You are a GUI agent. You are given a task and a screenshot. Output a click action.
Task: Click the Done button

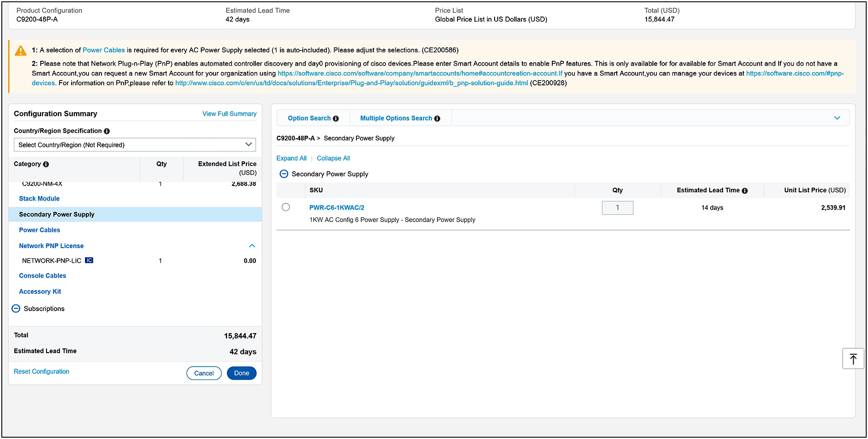[241, 373]
